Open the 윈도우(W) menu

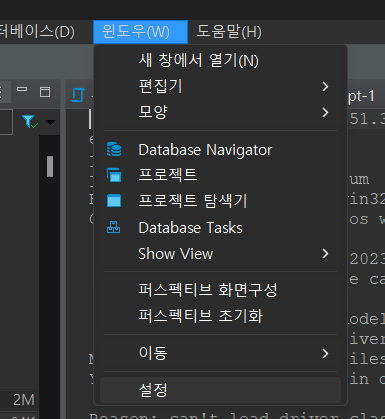[140, 32]
